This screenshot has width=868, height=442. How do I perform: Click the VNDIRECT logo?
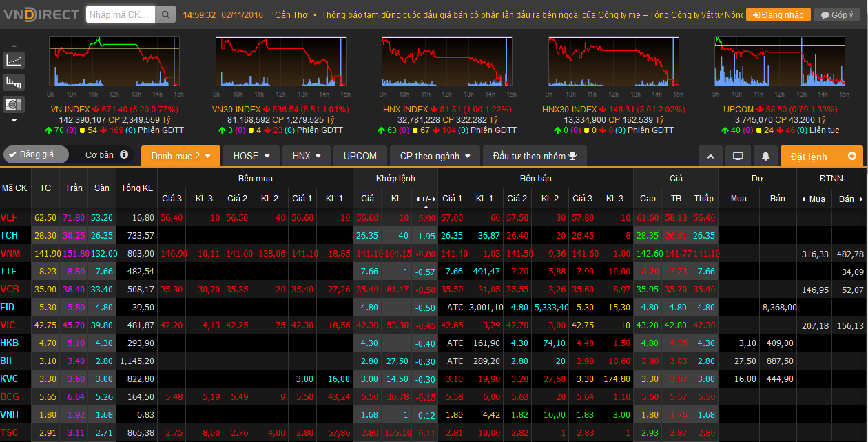(x=41, y=14)
